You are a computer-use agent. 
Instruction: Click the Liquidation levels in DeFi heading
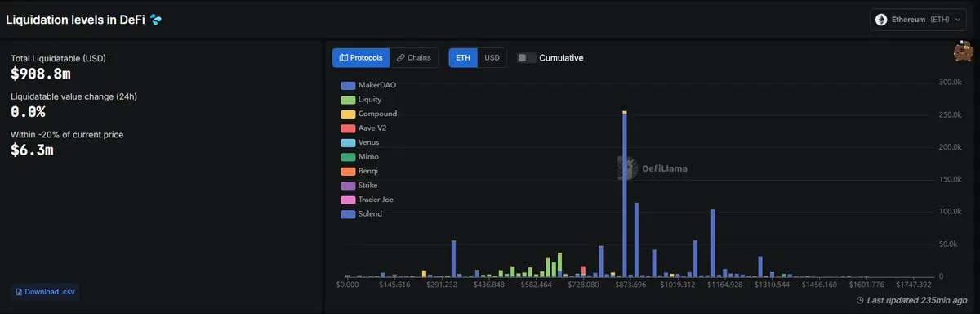point(75,20)
